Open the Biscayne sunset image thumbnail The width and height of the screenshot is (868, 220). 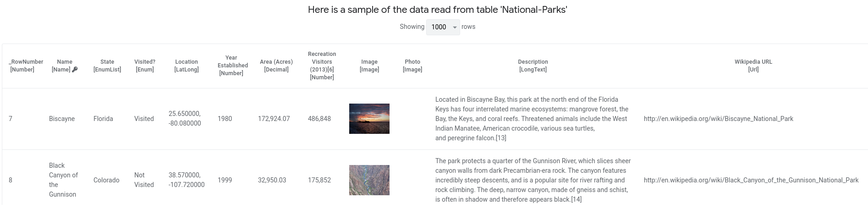[369, 119]
